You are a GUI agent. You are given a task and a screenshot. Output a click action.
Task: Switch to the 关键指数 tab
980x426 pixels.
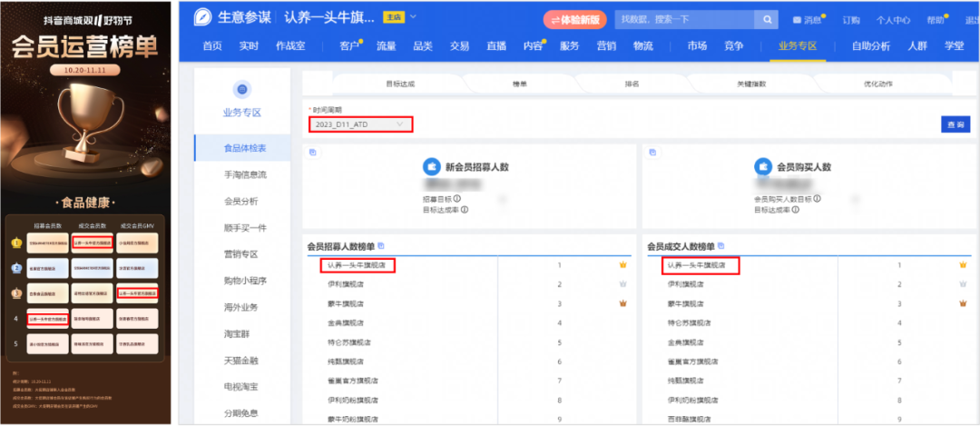click(x=751, y=84)
